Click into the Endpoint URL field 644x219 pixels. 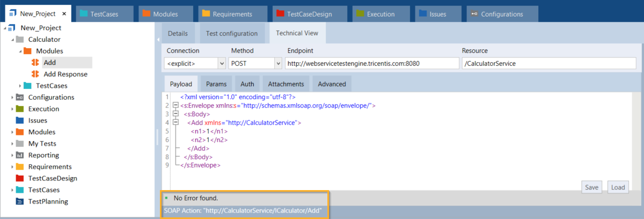pyautogui.click(x=370, y=63)
